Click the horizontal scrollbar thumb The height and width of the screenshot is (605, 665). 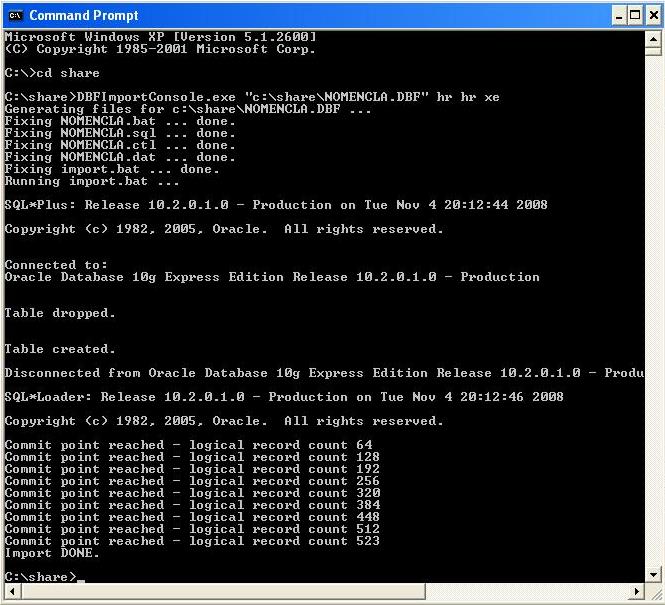click(223, 591)
